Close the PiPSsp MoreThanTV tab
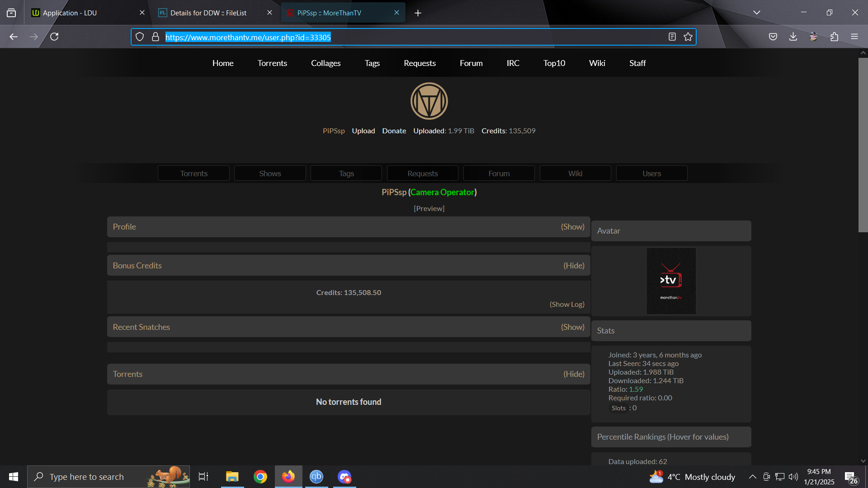Viewport: 868px width, 488px height. pyautogui.click(x=396, y=13)
